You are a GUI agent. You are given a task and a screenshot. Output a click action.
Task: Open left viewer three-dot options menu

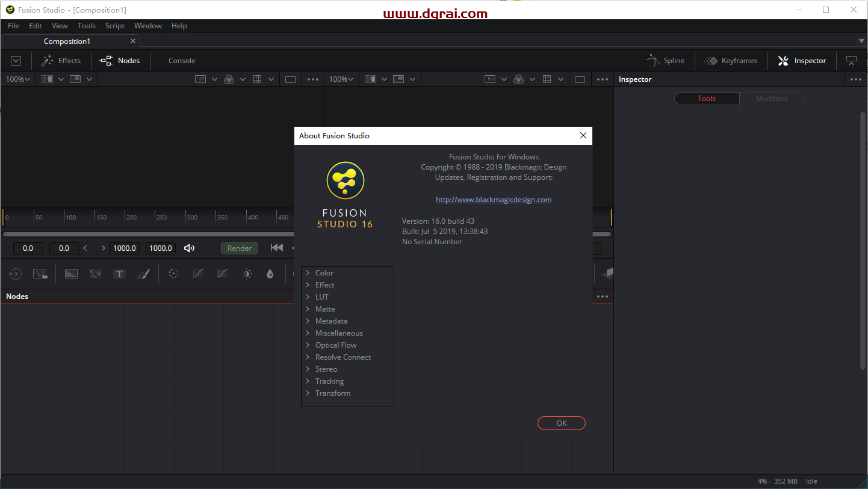click(313, 79)
